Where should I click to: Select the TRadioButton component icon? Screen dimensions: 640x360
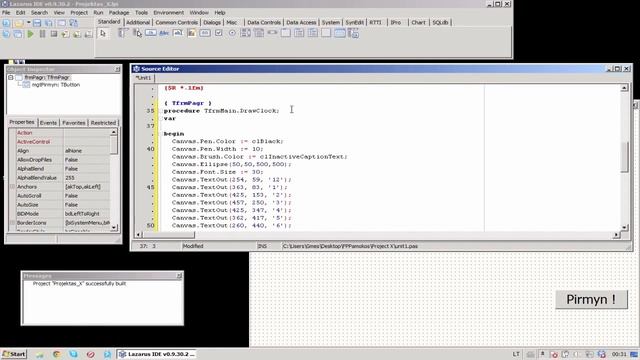(x=232, y=33)
